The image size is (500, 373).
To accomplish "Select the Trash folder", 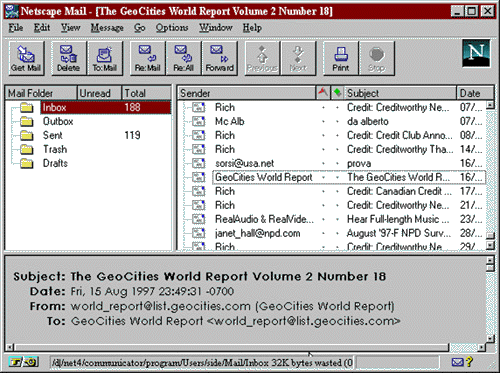I will pos(55,149).
